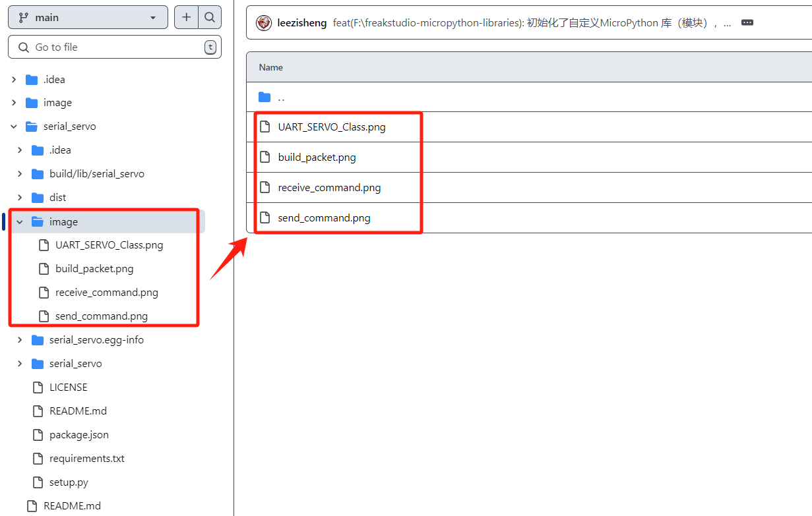Click folder icon of serial_servo.egg-info in tree
The height and width of the screenshot is (516, 812).
[x=38, y=340]
